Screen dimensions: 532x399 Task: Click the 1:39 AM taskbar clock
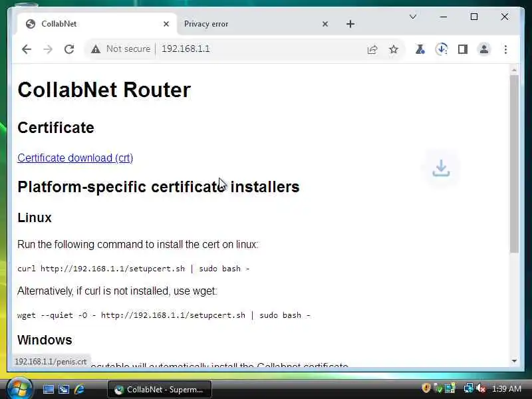507,389
